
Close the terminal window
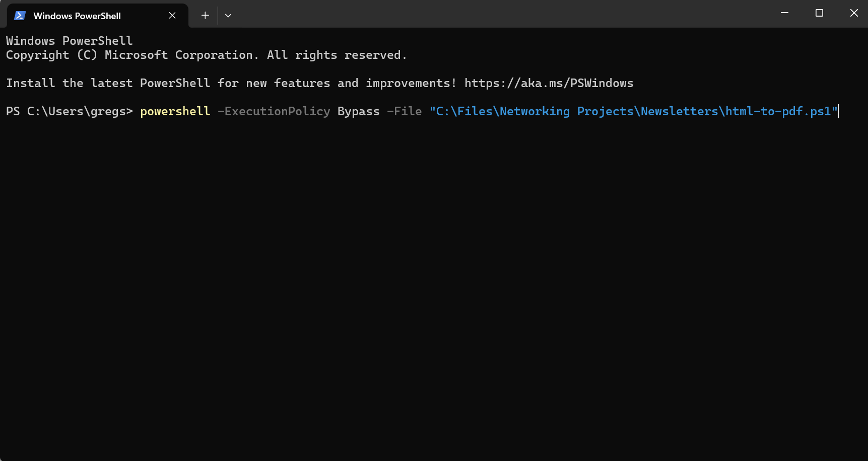853,13
